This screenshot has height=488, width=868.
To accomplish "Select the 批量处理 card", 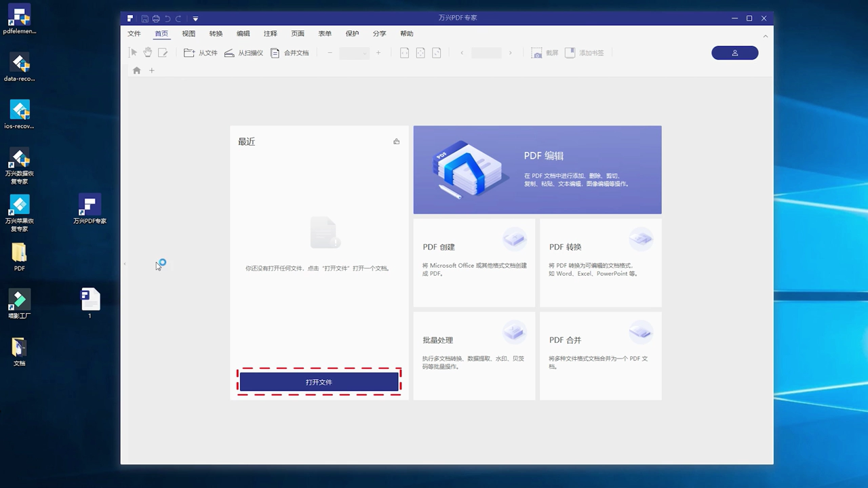I will pyautogui.click(x=474, y=356).
